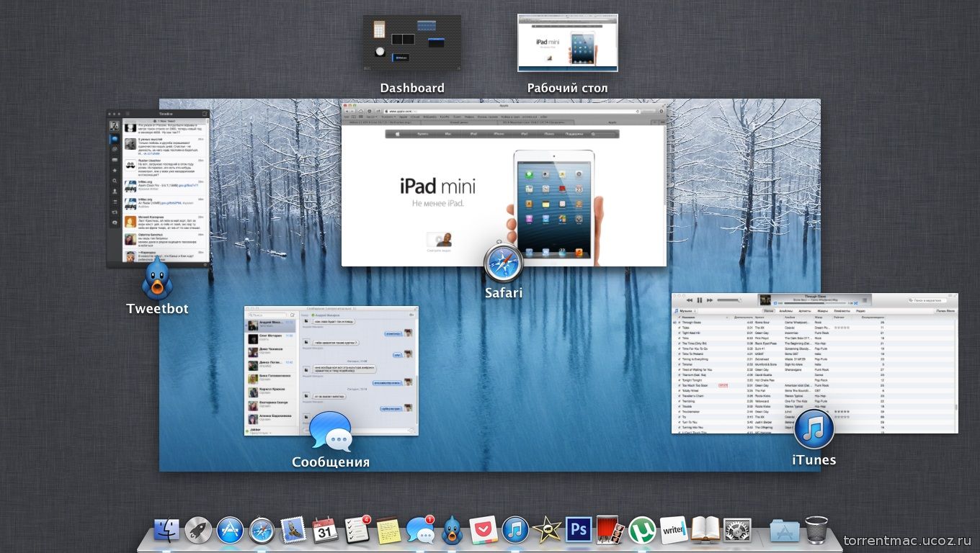The height and width of the screenshot is (553, 980).
Task: Click the iTunes song progress bar
Action: 815,303
